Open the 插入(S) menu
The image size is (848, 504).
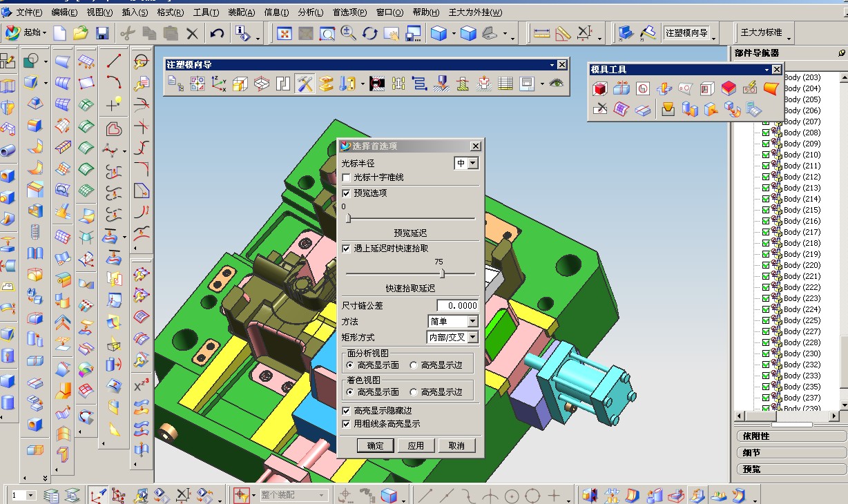[x=135, y=12]
